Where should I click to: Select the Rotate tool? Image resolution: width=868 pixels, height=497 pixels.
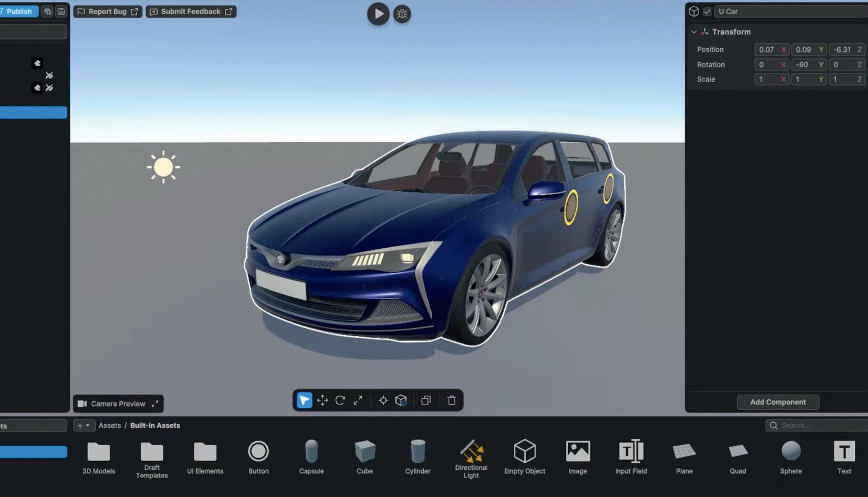(340, 400)
